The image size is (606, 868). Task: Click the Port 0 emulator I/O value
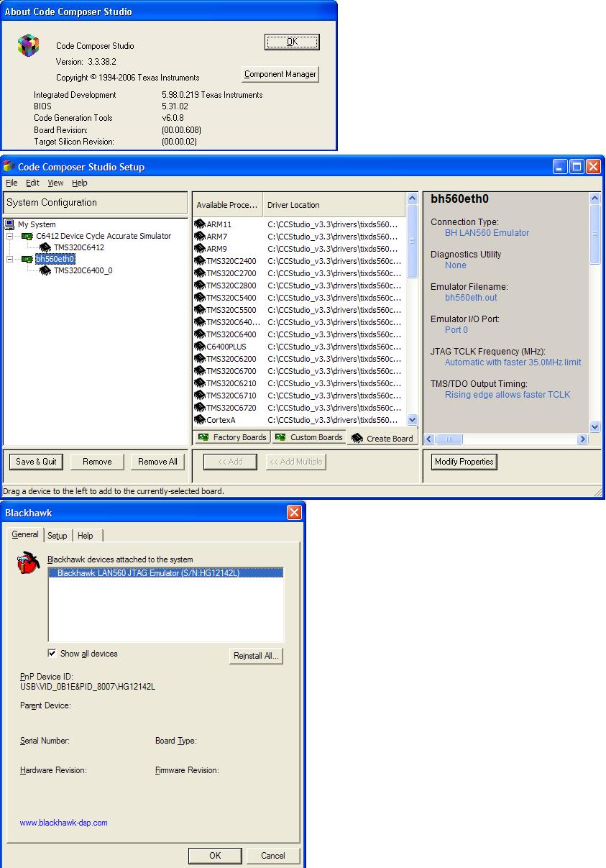[x=456, y=330]
